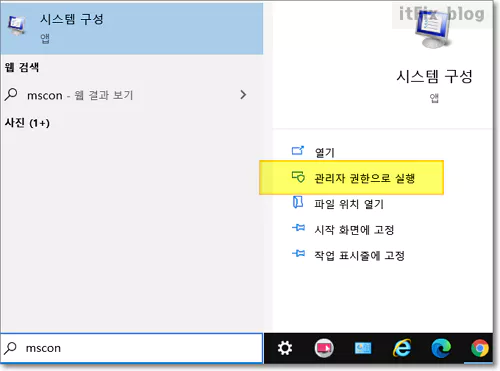The image size is (500, 371).
Task: Open the 사진 (1+) category
Action: pyautogui.click(x=27, y=123)
